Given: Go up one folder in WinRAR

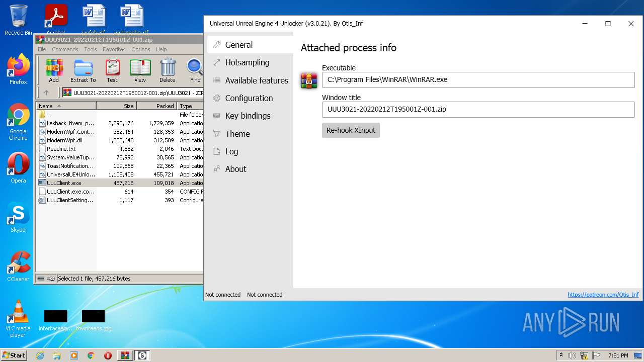Looking at the screenshot, I should [x=46, y=93].
